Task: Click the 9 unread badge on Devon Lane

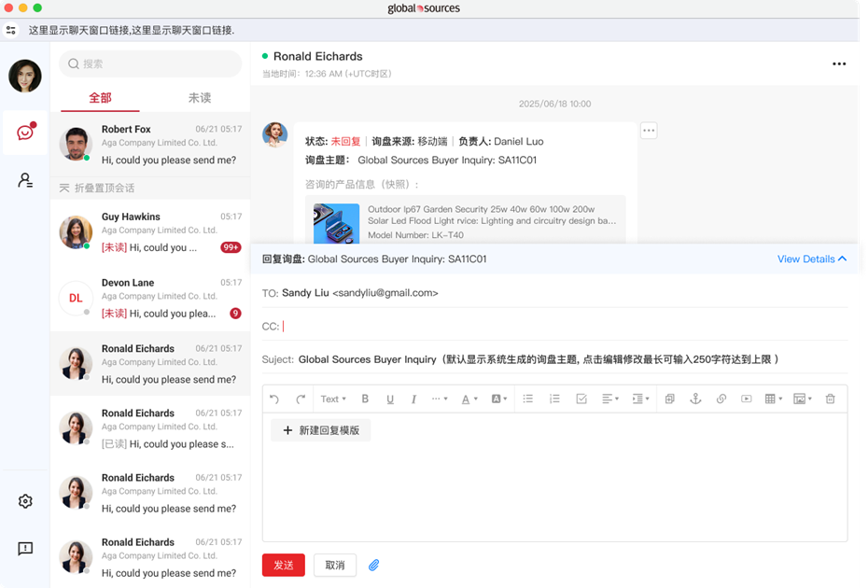Action: click(235, 314)
